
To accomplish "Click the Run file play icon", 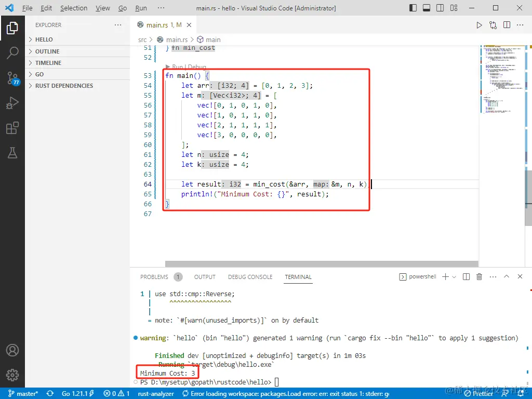I will 479,25.
